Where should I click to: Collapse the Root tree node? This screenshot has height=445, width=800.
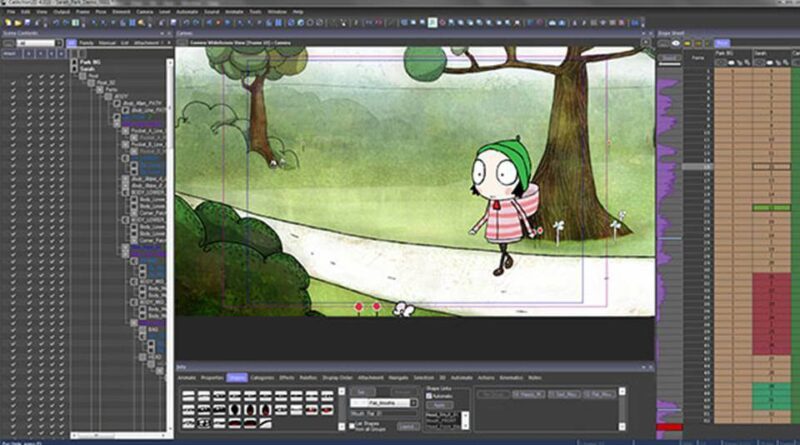(x=83, y=76)
